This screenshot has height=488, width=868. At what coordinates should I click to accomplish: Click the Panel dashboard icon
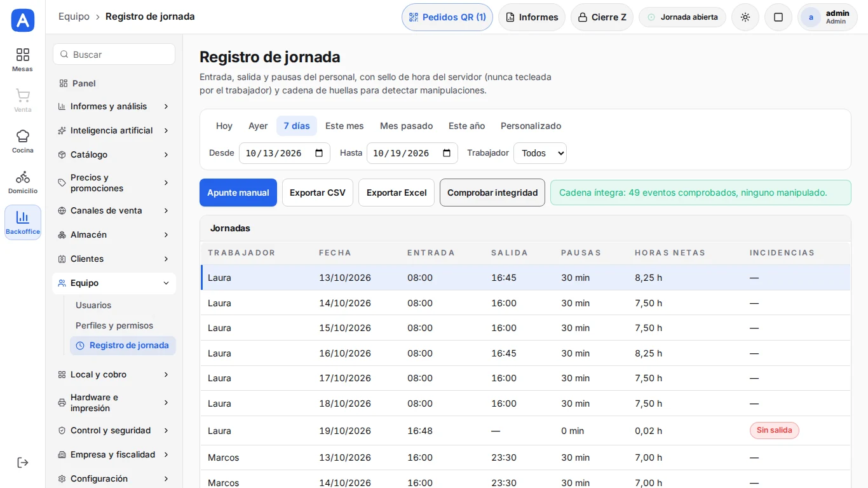click(x=63, y=83)
